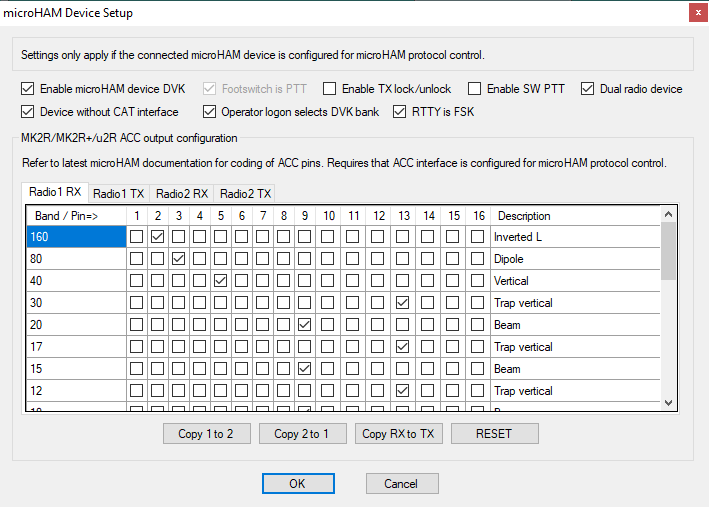This screenshot has height=507, width=709.
Task: Check pin 16 for 160 band
Action: tap(477, 237)
